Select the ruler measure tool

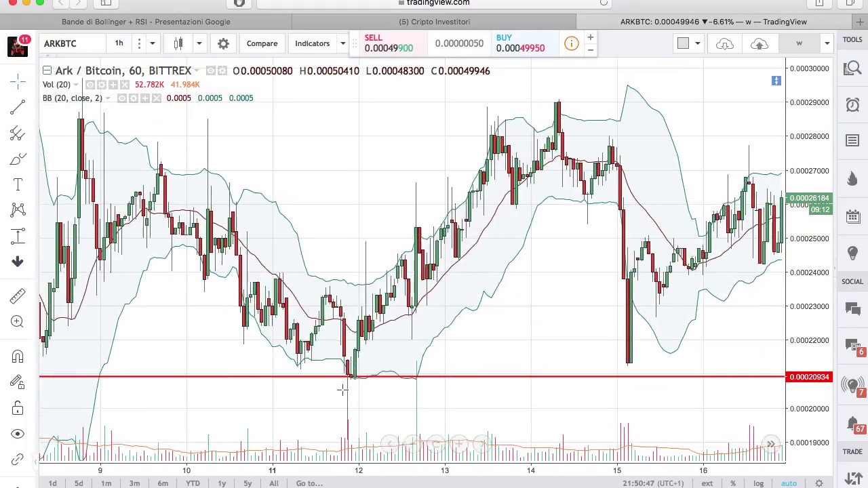pos(18,296)
